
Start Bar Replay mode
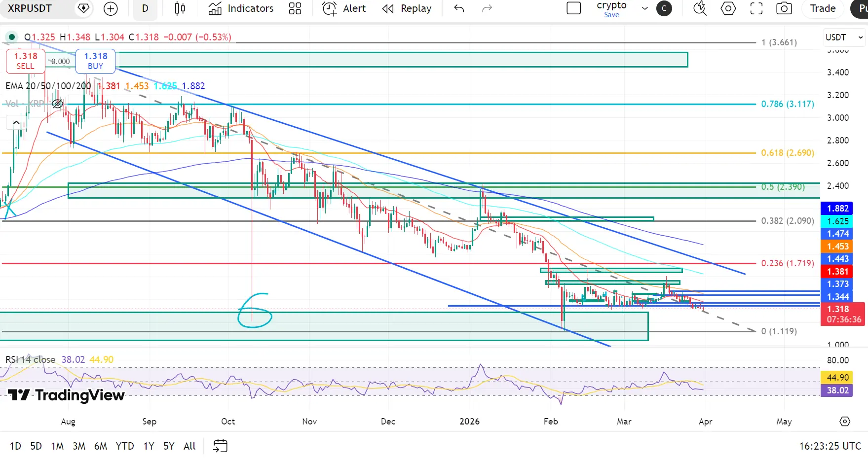[407, 8]
